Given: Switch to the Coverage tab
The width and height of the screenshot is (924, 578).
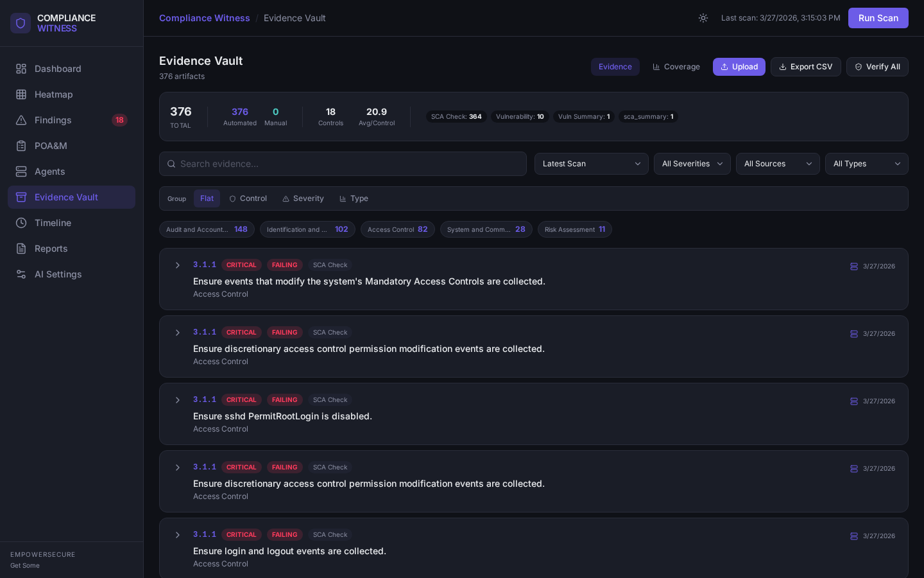Looking at the screenshot, I should 676,67.
